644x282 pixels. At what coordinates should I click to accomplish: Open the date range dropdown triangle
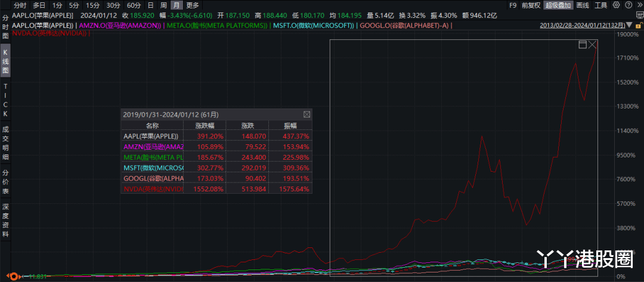[x=630, y=26]
